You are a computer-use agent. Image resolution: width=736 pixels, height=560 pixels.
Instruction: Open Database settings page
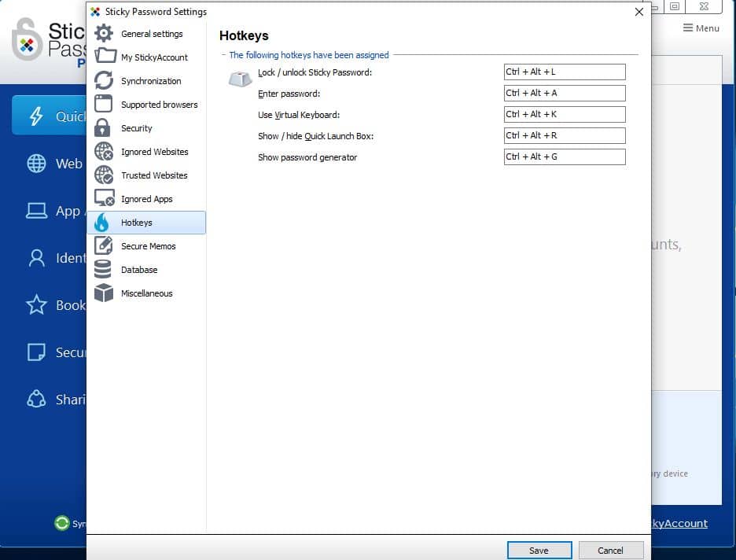146,270
